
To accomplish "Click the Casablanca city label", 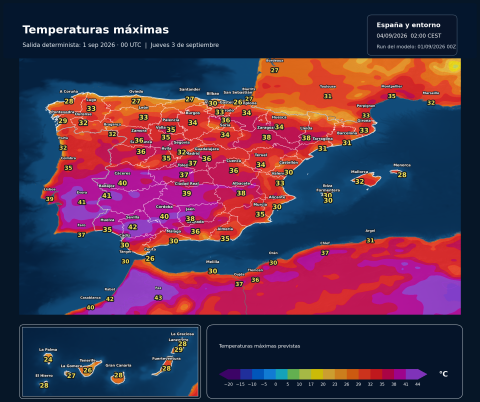I will point(90,298).
